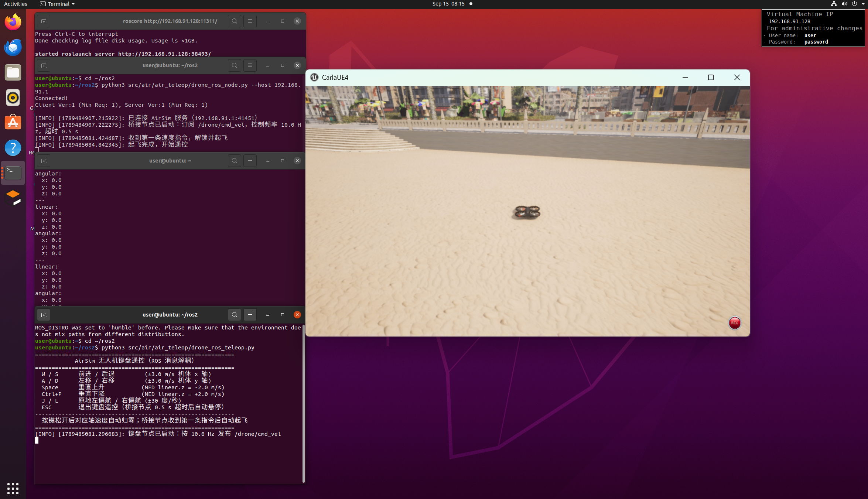This screenshot has width=868, height=499.
Task: Close the user@ubuntu: ~ terminal
Action: click(x=297, y=161)
